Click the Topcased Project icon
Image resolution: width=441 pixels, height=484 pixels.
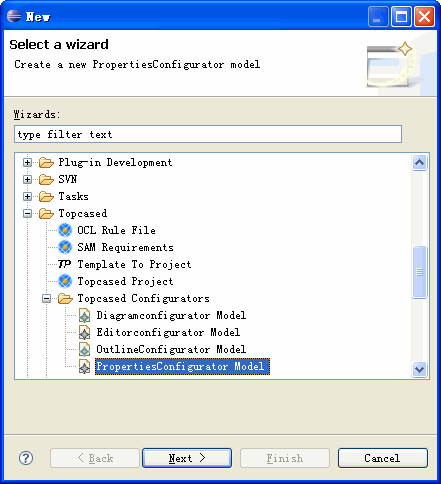(x=65, y=281)
